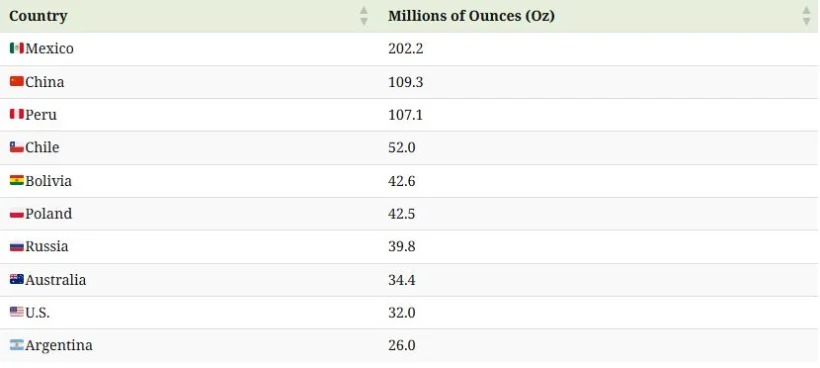Sort table using Country column arrows
This screenshot has width=820, height=368.
point(364,16)
